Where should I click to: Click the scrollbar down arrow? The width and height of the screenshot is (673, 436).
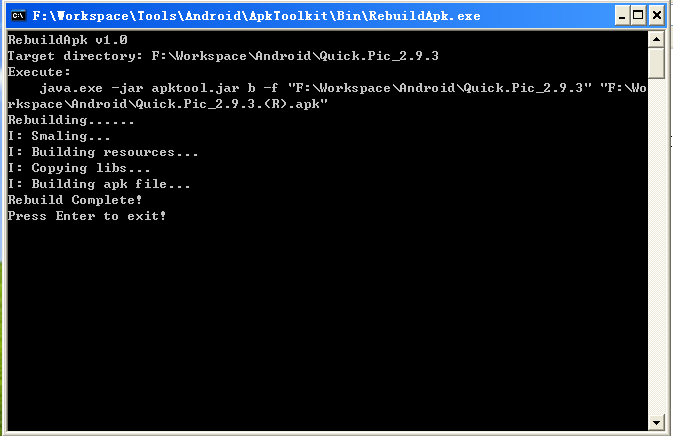click(x=656, y=423)
